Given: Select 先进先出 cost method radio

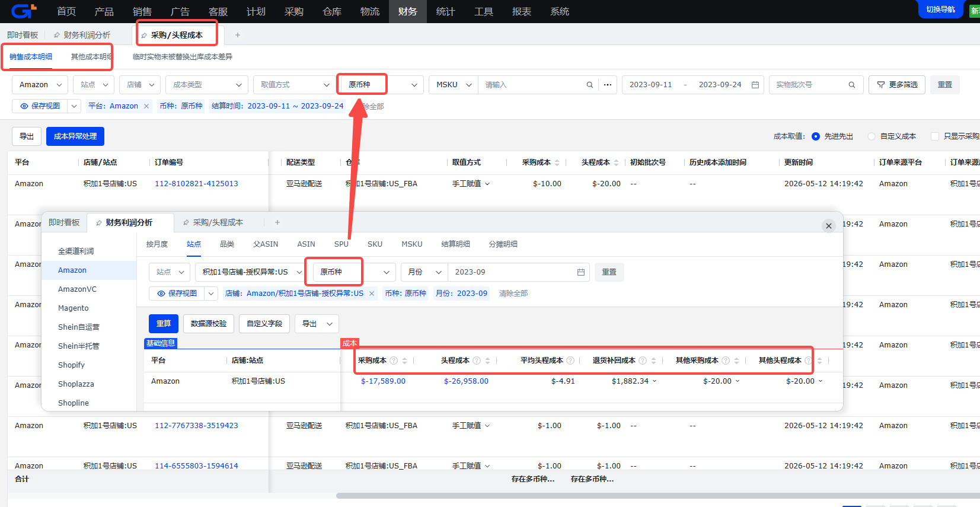Looking at the screenshot, I should point(816,136).
